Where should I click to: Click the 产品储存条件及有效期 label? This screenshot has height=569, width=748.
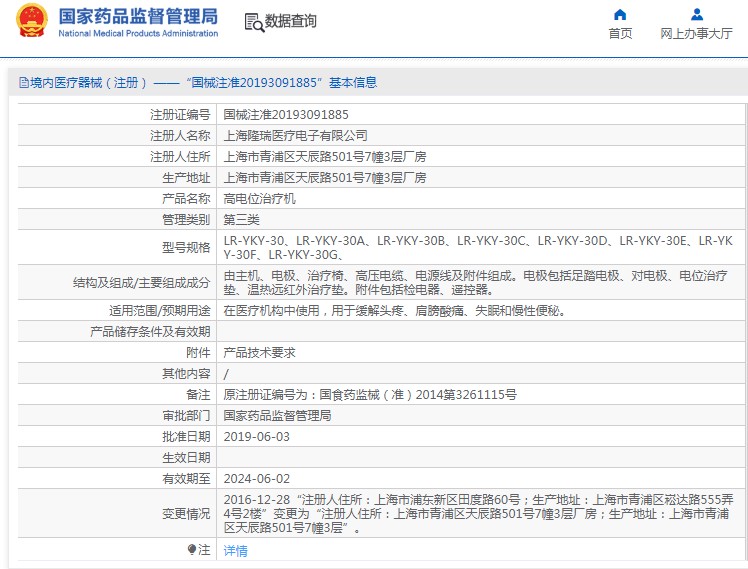150,331
